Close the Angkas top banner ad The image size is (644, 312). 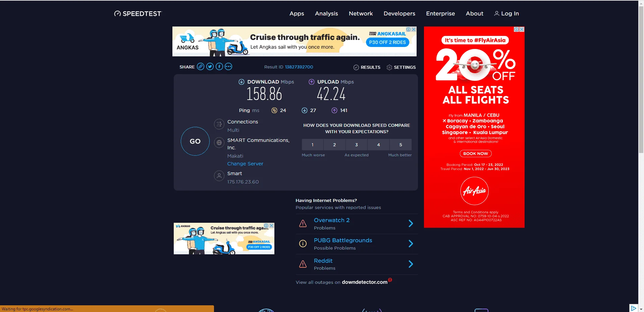(414, 29)
